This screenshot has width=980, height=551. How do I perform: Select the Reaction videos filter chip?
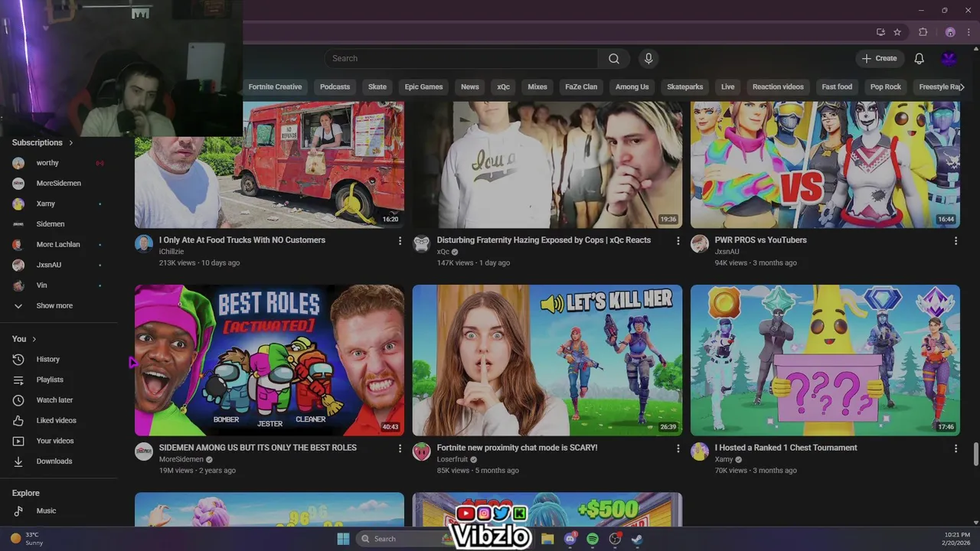pos(778,86)
